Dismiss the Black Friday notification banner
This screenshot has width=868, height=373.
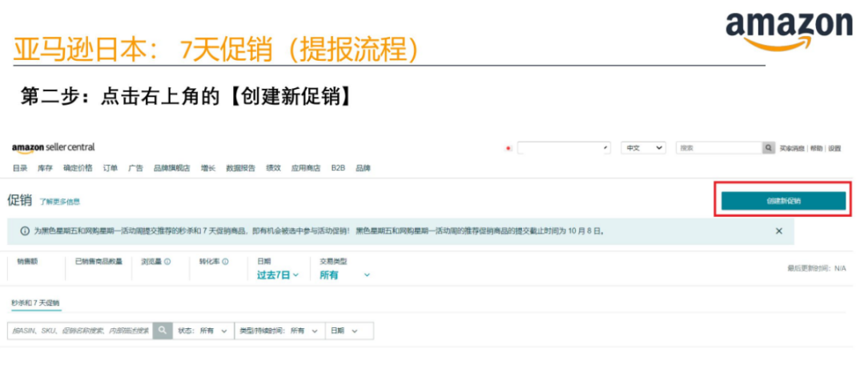tap(779, 231)
